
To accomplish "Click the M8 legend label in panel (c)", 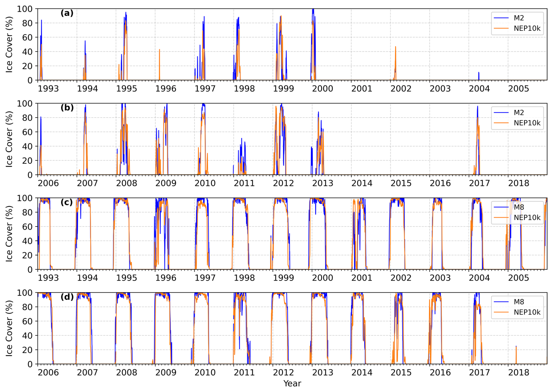I will pos(519,207).
